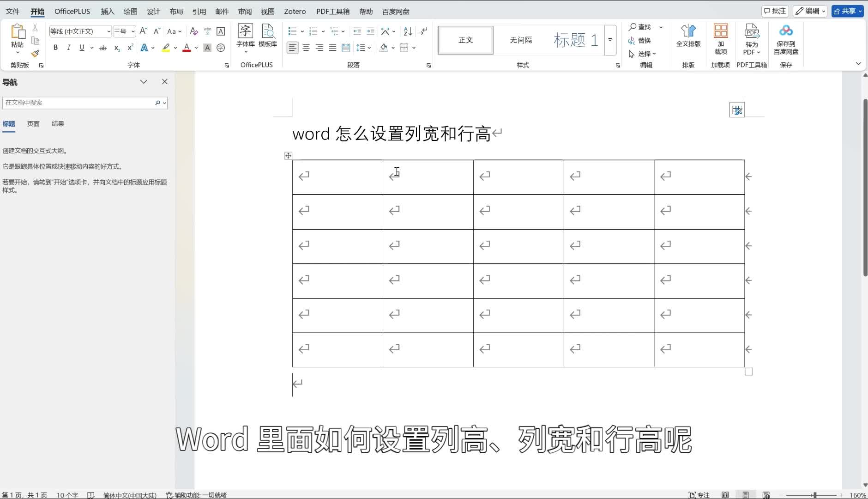The width and height of the screenshot is (868, 499).
Task: Enable Center paragraph alignment
Action: 306,48
